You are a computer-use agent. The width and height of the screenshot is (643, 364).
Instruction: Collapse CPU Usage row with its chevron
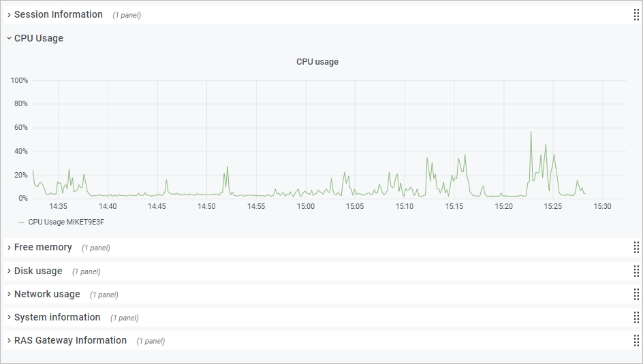click(x=9, y=39)
